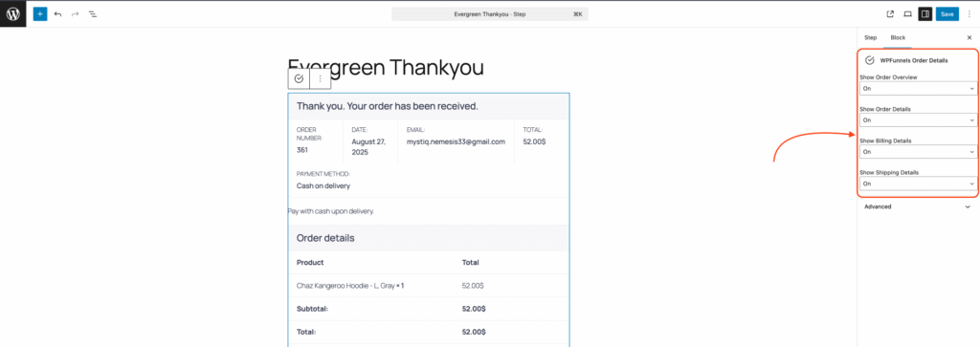The width and height of the screenshot is (980, 347).
Task: Save the Evergreen Thankyou step
Action: pos(947,13)
